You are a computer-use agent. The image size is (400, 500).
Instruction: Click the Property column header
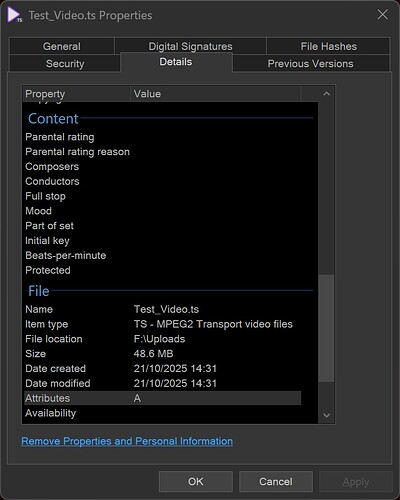coord(76,94)
